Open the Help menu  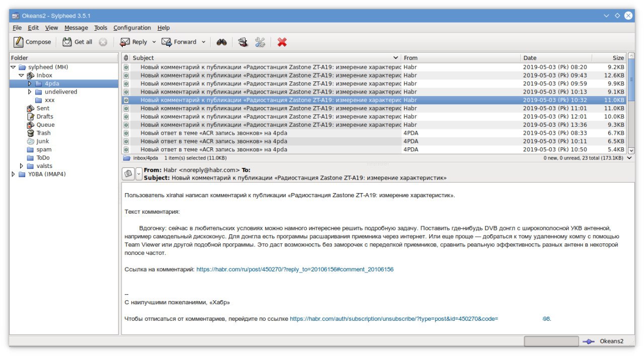coord(164,28)
